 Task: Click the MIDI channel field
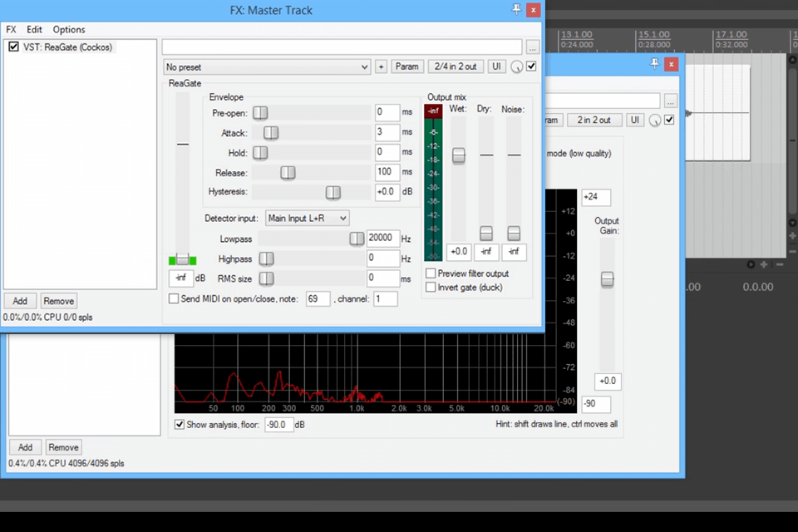coord(385,299)
